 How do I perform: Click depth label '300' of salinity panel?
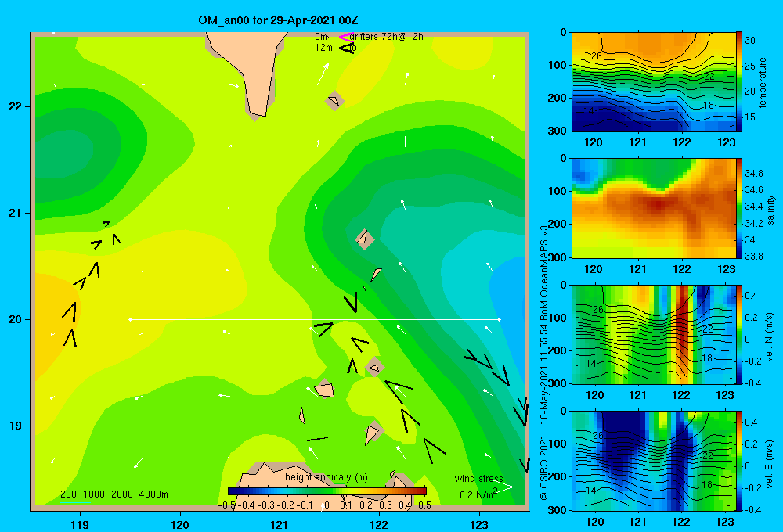(556, 257)
